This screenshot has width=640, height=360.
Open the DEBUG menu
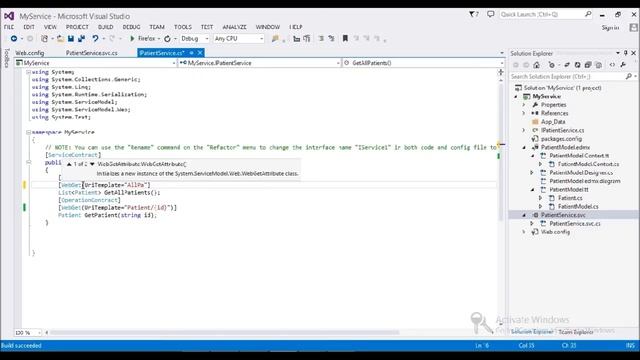tap(131, 27)
